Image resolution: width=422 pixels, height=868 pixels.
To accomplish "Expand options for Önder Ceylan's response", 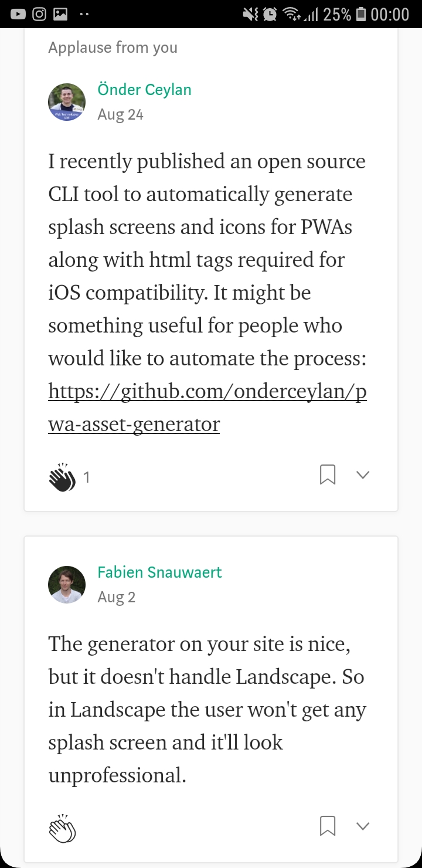I will click(x=362, y=474).
